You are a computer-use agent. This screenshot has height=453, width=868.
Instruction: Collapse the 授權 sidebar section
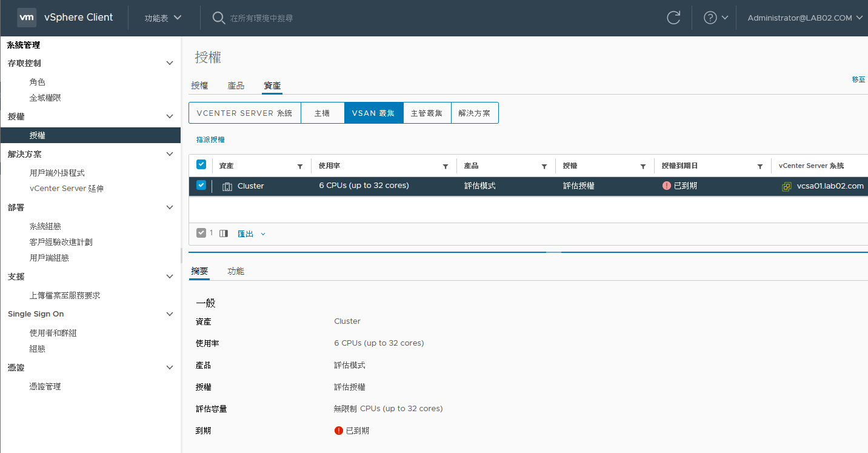point(170,116)
